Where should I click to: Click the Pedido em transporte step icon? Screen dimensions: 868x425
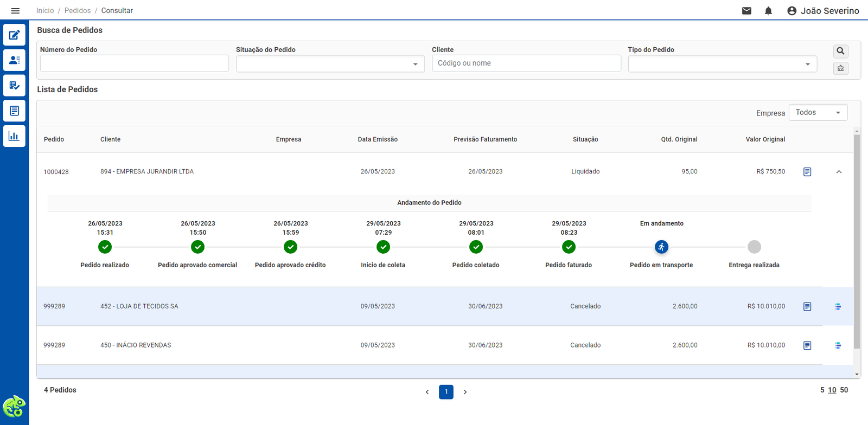click(661, 247)
